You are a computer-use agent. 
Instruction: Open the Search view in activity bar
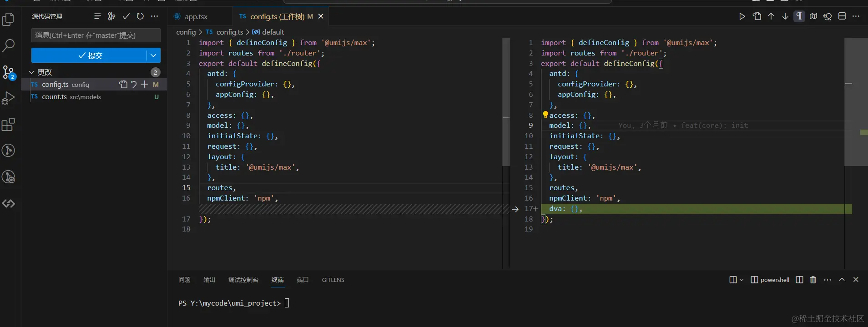point(8,45)
